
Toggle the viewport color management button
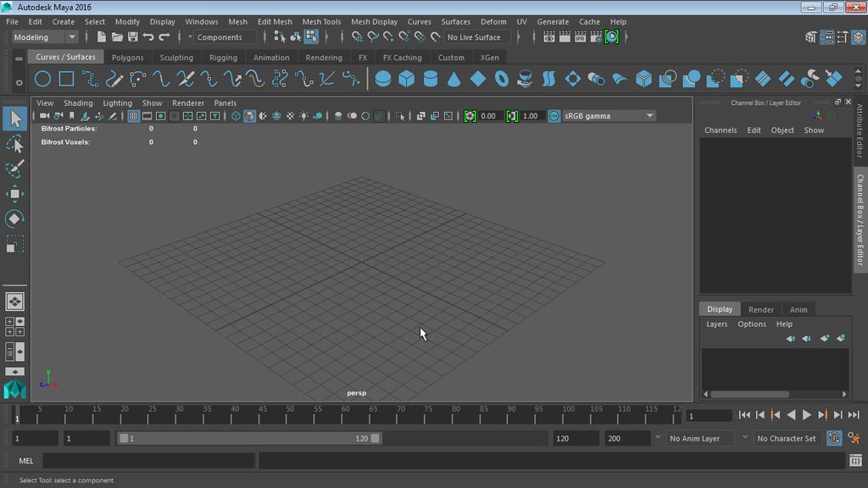coord(554,116)
